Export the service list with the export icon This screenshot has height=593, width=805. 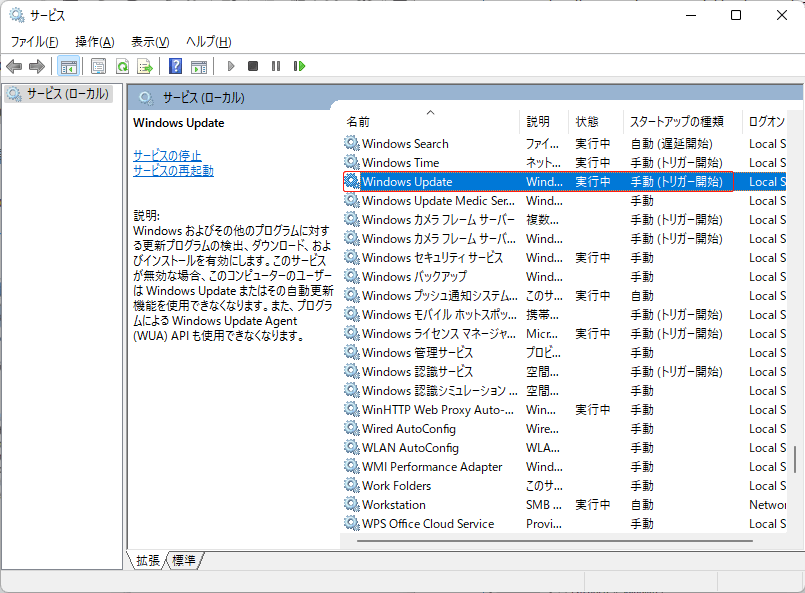[145, 66]
